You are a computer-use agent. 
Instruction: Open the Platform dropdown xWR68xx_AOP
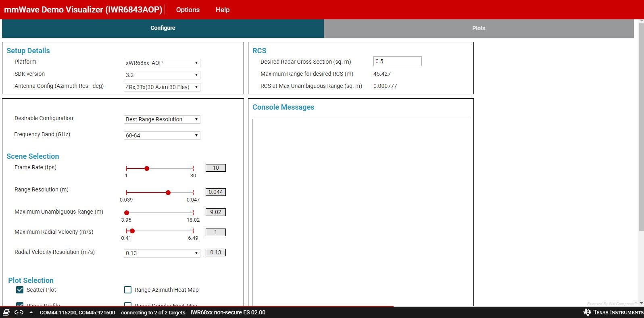(162, 63)
